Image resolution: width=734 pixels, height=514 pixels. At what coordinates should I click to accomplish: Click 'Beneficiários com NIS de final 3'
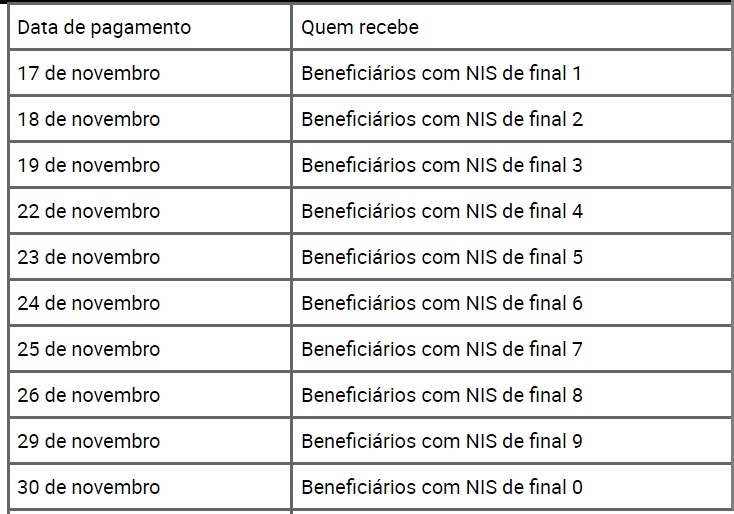pyautogui.click(x=442, y=165)
